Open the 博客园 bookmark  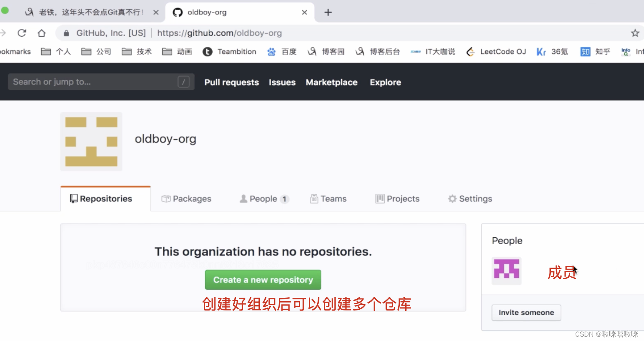326,52
